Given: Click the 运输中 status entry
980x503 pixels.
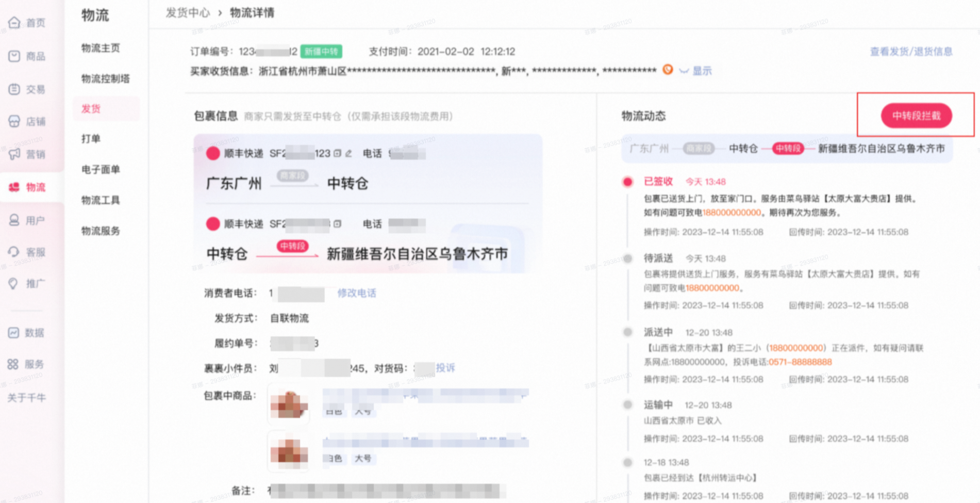Looking at the screenshot, I should click(658, 405).
